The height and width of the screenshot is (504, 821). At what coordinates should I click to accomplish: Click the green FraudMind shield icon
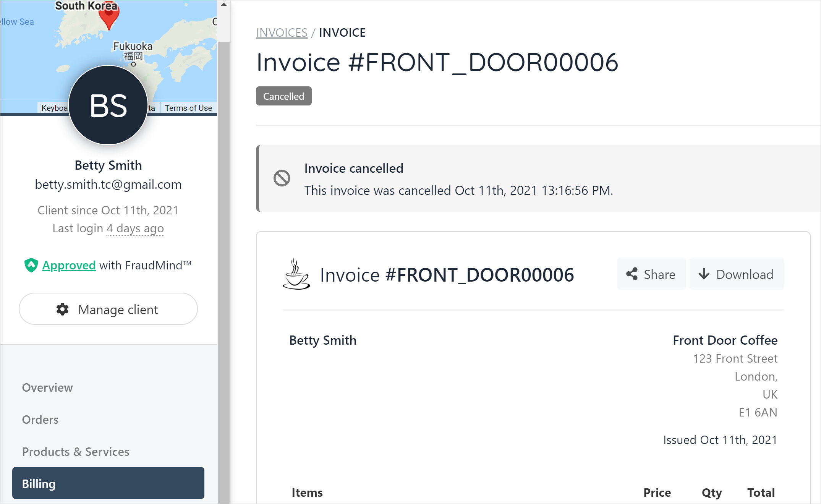coord(31,265)
